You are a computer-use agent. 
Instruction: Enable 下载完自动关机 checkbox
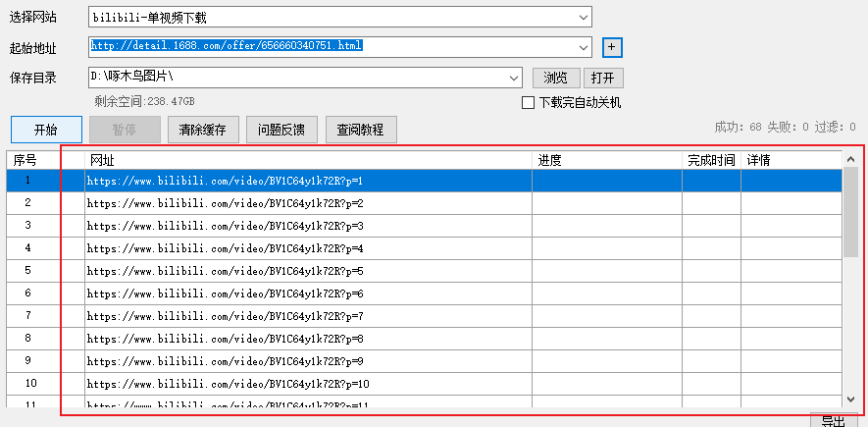[528, 103]
